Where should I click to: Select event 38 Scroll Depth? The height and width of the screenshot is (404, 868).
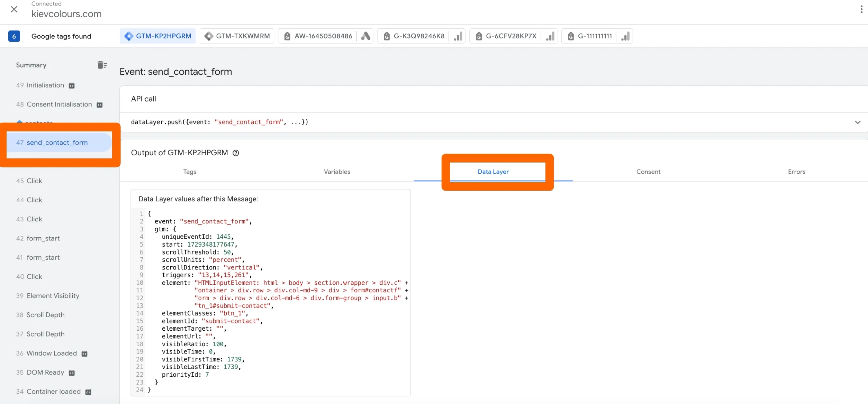coord(40,315)
